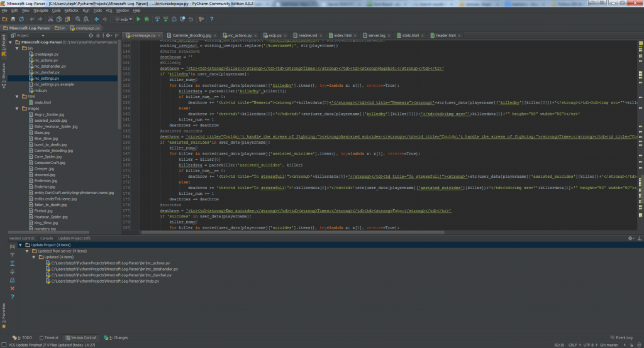
Task: Click the Collapse All icon in Version Control panel
Action: tap(13, 271)
